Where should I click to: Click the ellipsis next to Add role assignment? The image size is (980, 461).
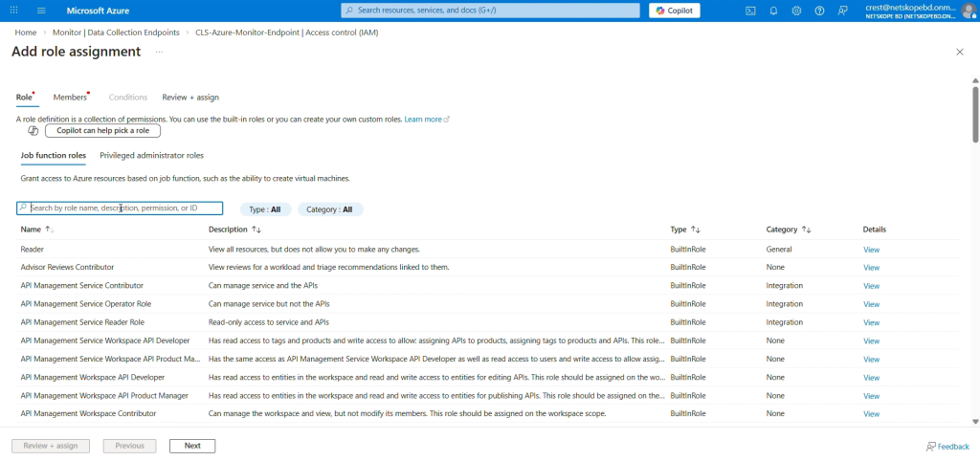tap(160, 52)
